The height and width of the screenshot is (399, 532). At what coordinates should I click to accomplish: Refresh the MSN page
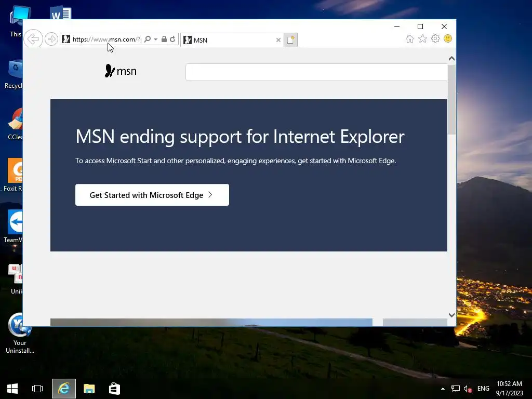(x=172, y=39)
